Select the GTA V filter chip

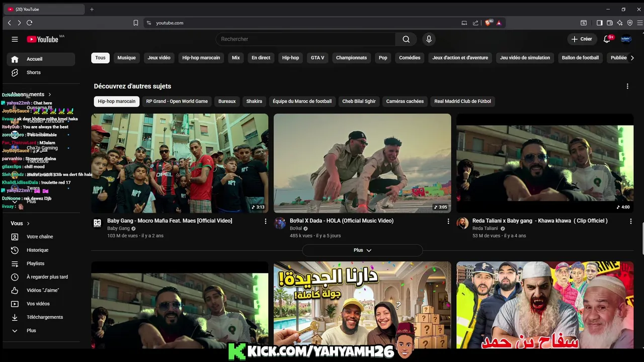click(317, 58)
